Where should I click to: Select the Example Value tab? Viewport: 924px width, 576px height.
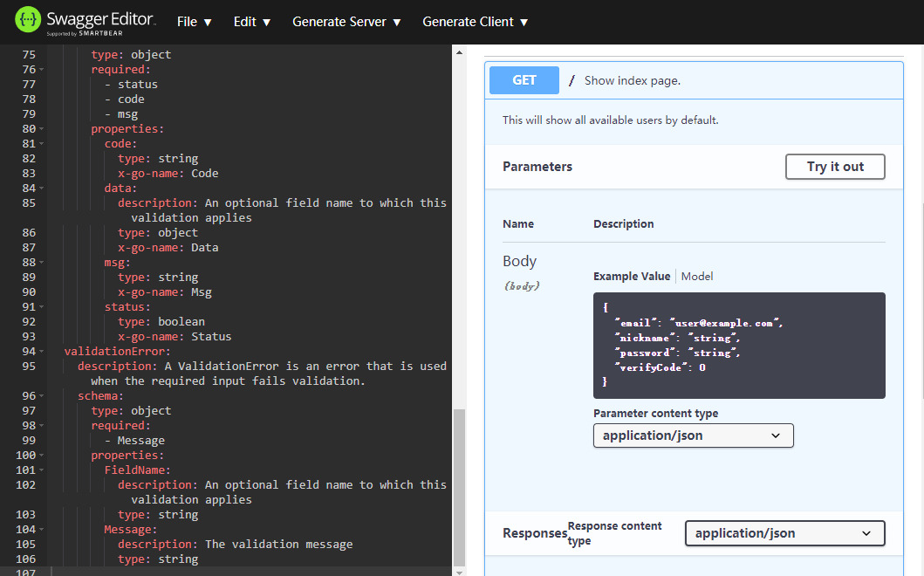click(x=632, y=276)
